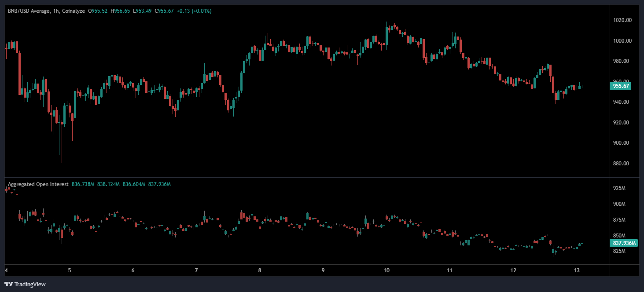Select date label 10 on time axis
This screenshot has width=644, height=292.
386,270
